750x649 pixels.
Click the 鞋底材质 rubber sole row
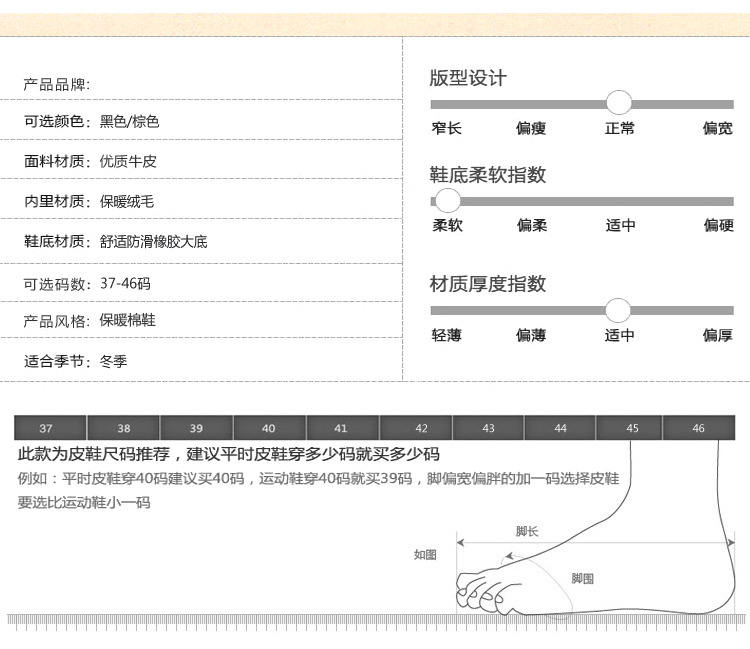116,242
